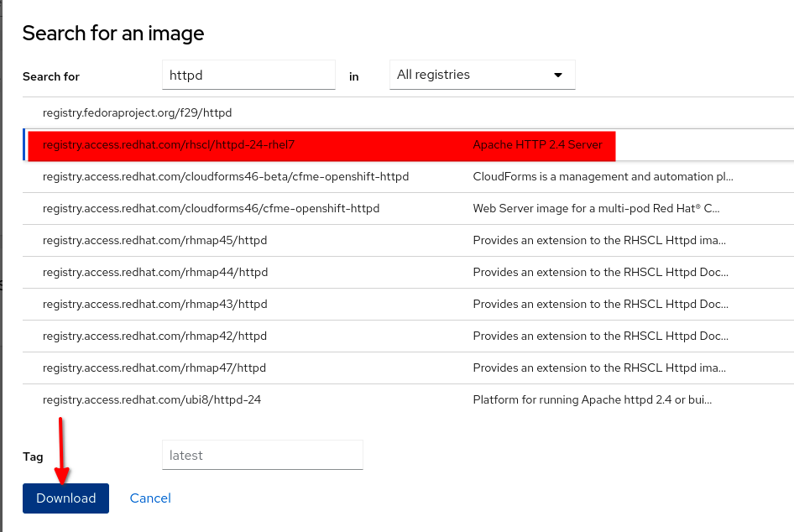Select the rhmap47/httpd image row

408,368
